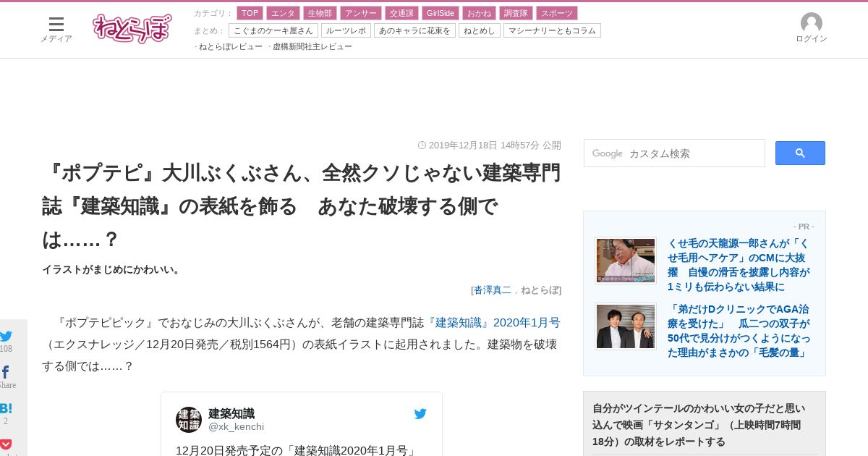Bookmark with Hatena B! sidebar icon
Screen dimensions: 868x456
(x=6, y=408)
